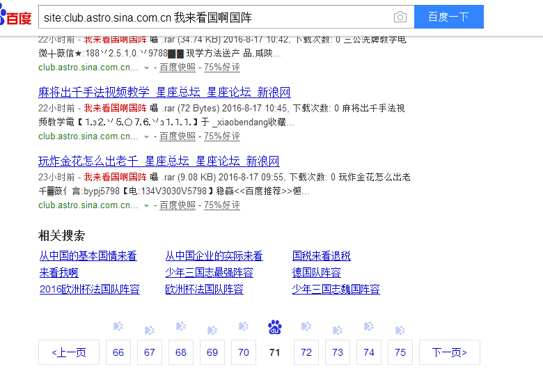Screen dimensions: 543x392
Task: Open result 麻将出千手法视频教学
Action: pyautogui.click(x=164, y=93)
